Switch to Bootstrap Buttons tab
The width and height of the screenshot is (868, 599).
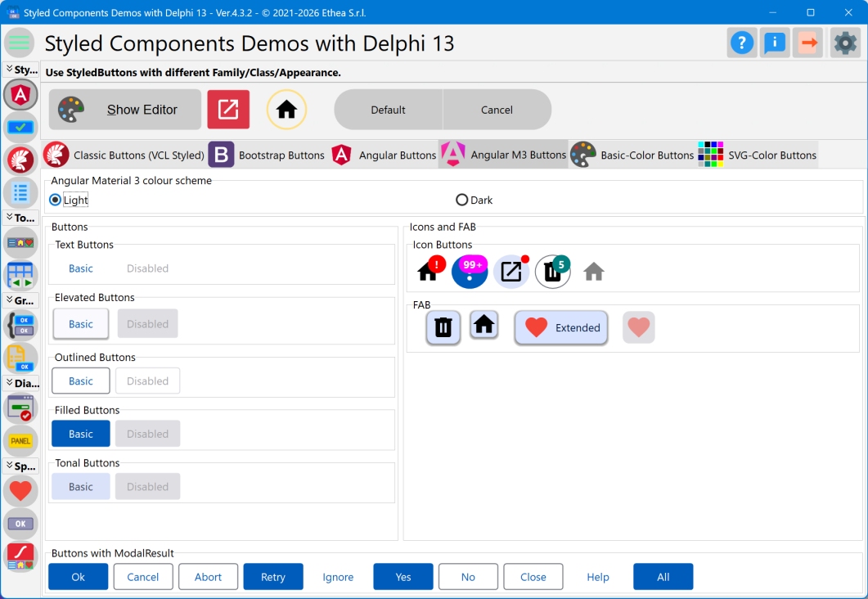point(267,155)
